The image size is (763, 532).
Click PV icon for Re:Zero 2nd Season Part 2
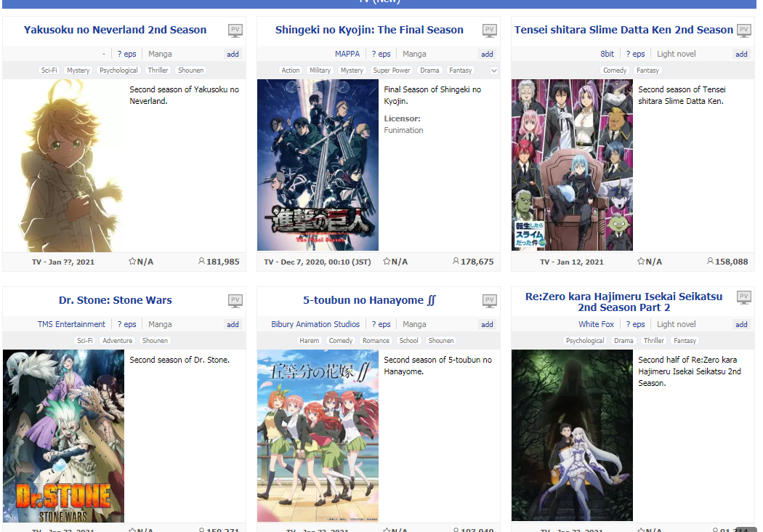[743, 297]
